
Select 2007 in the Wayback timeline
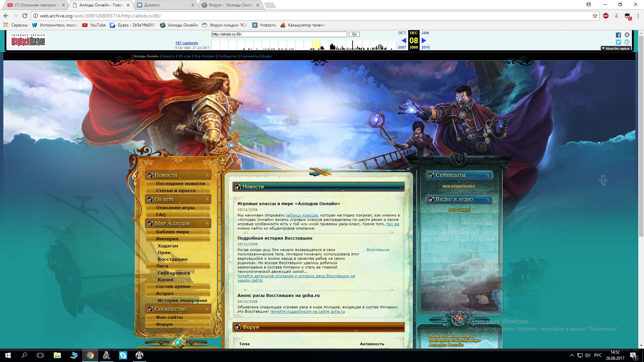[402, 47]
